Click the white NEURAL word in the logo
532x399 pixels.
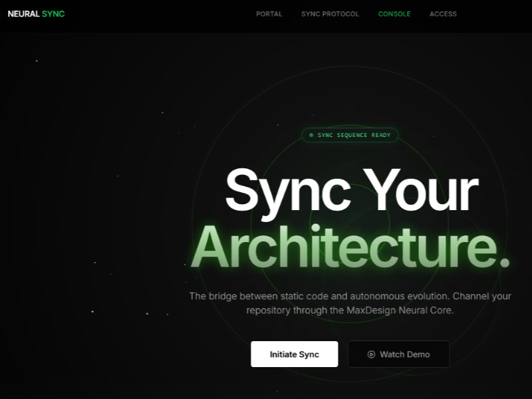(23, 14)
